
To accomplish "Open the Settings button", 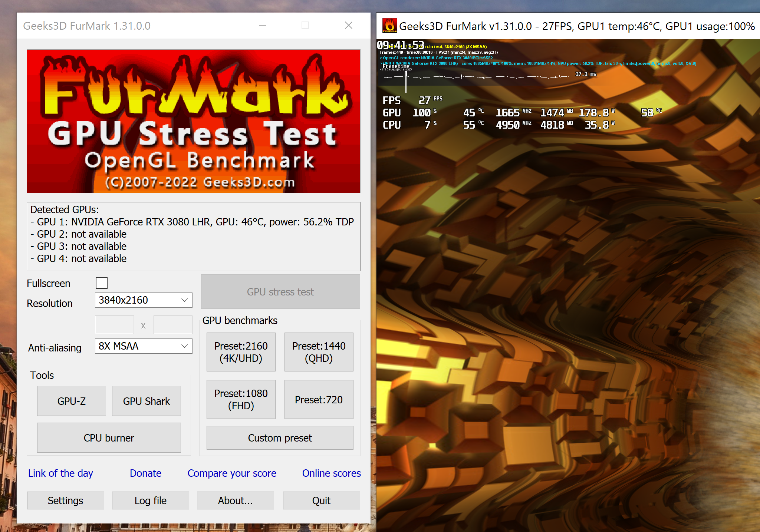I will [x=65, y=500].
